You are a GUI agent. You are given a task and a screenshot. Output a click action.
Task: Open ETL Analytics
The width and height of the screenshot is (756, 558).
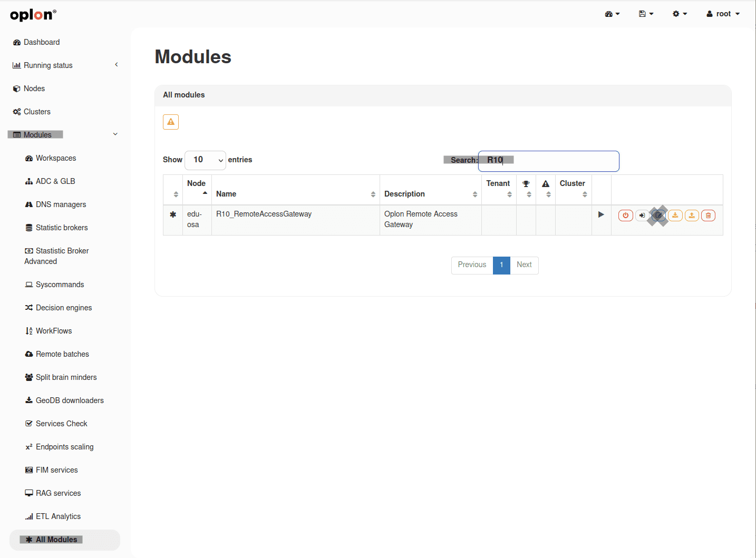(53, 516)
